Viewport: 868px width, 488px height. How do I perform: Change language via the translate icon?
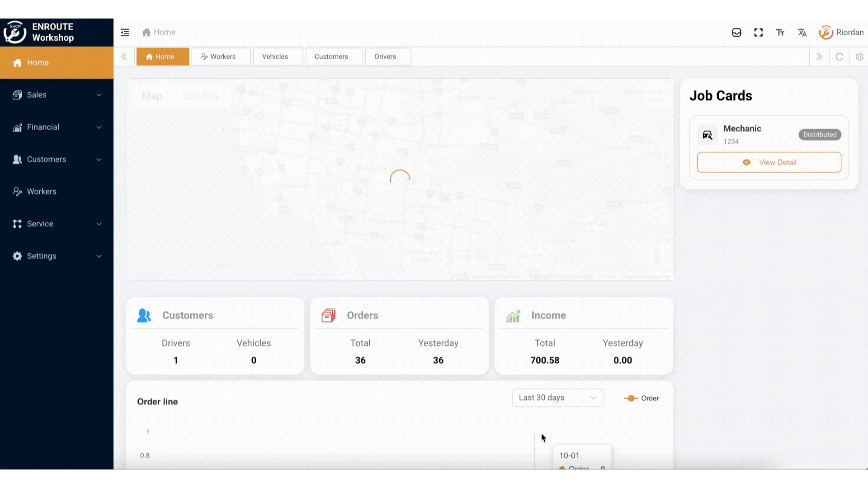(x=802, y=32)
